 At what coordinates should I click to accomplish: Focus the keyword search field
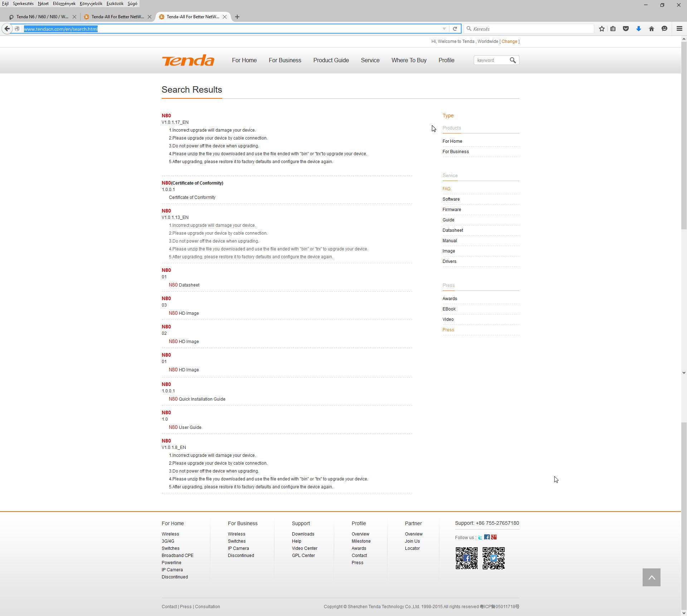coord(492,60)
